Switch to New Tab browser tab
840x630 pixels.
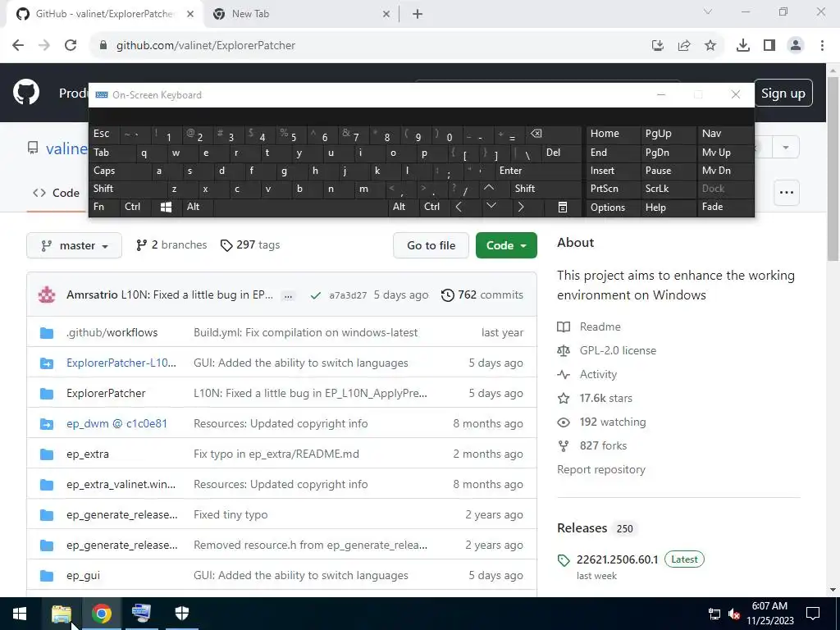click(301, 14)
